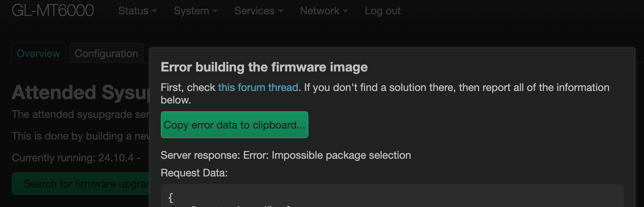The width and height of the screenshot is (644, 207).
Task: Click the caret arrow beside System
Action: 215,11
